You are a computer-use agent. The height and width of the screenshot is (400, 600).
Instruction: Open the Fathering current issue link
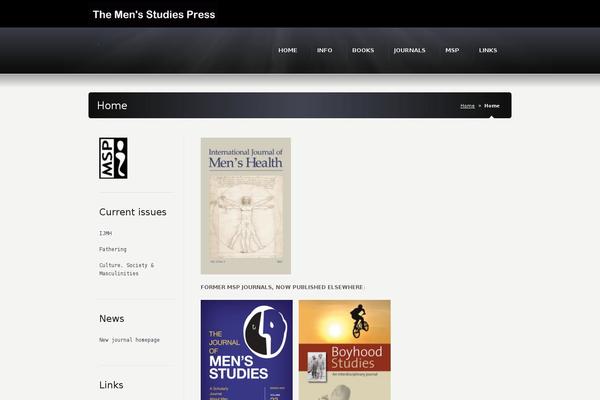(x=113, y=249)
